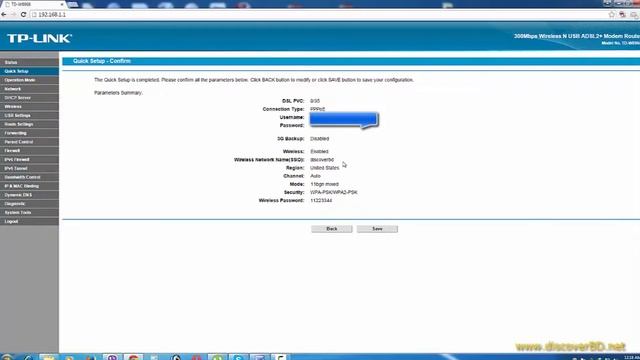Viewport: 640px width, 360px height.
Task: Open the IPv6 Firewall menu
Action: pyautogui.click(x=29, y=160)
